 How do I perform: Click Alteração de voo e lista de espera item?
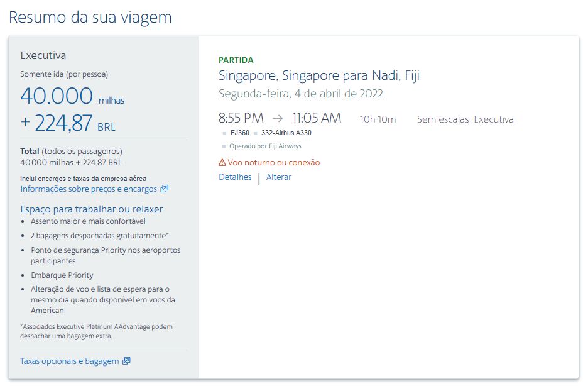point(103,300)
